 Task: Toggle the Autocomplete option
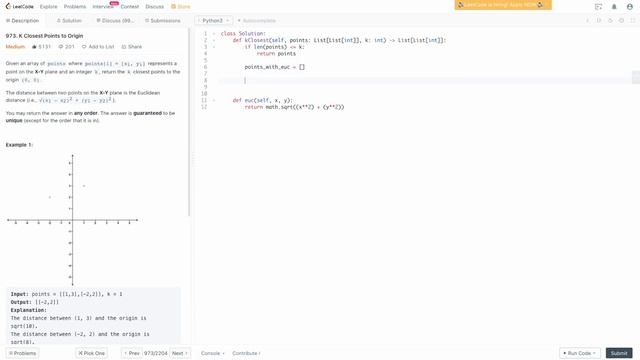(257, 20)
